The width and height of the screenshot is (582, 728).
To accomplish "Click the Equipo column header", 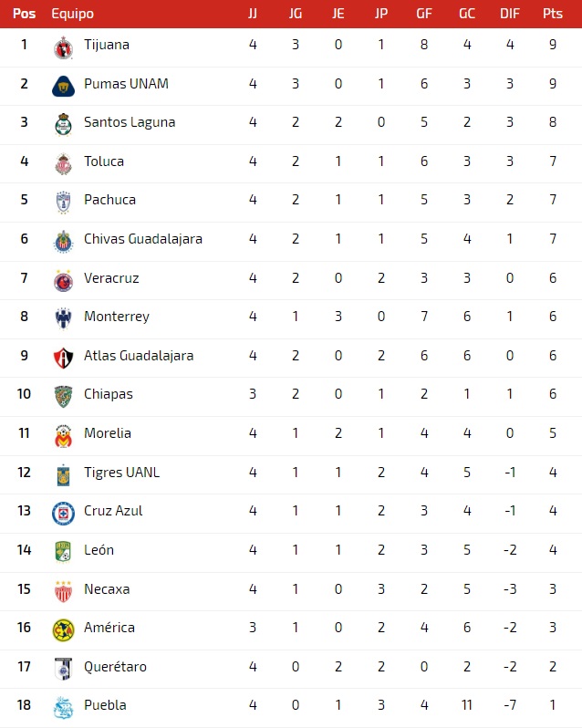I will coord(72,14).
